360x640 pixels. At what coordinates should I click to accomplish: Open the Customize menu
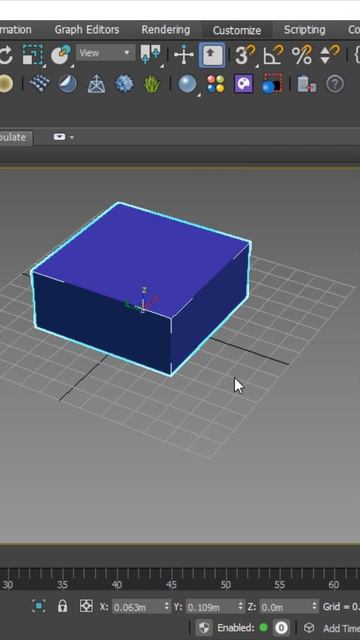click(237, 31)
